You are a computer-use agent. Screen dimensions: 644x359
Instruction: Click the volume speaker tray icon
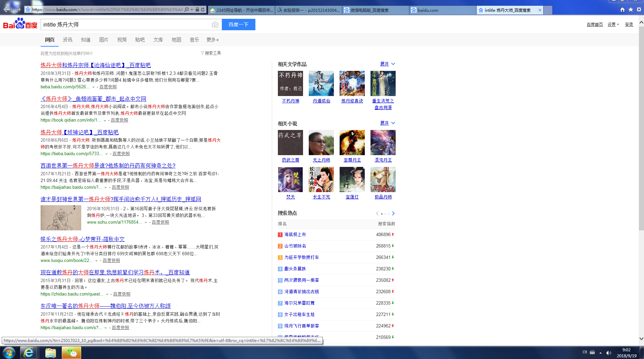tap(609, 353)
